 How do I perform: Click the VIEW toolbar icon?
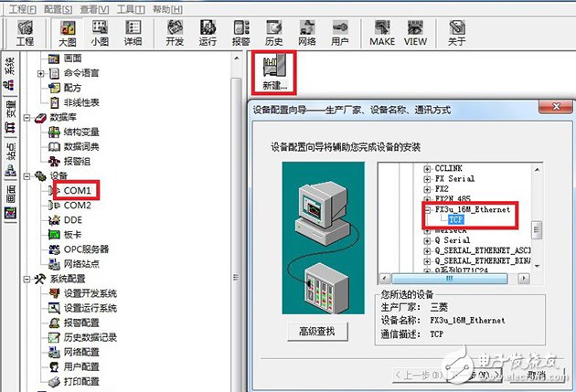(x=415, y=34)
